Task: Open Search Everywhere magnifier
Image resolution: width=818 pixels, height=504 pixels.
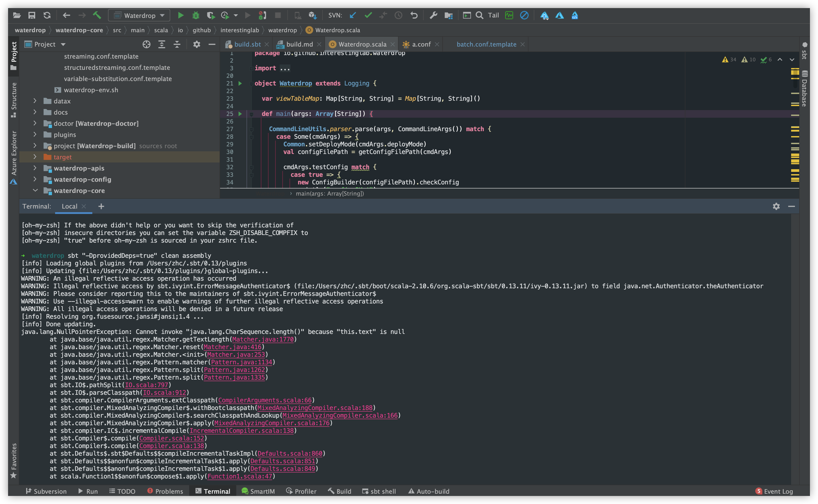Action: 479,15
